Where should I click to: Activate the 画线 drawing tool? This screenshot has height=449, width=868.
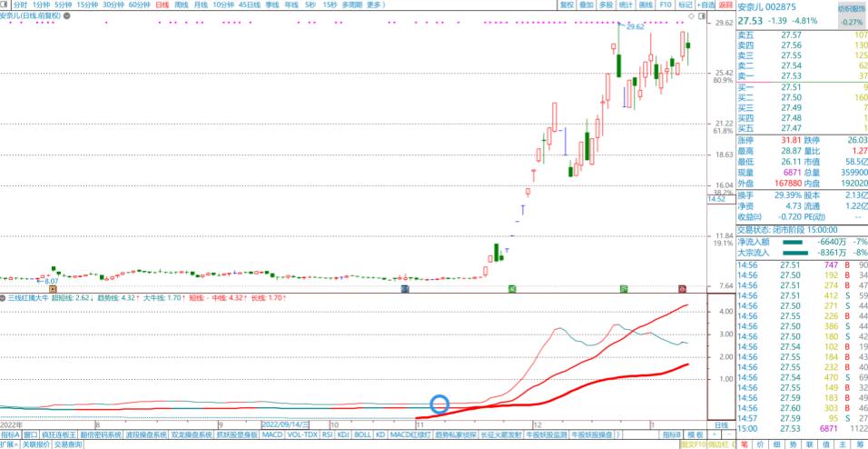[x=646, y=5]
